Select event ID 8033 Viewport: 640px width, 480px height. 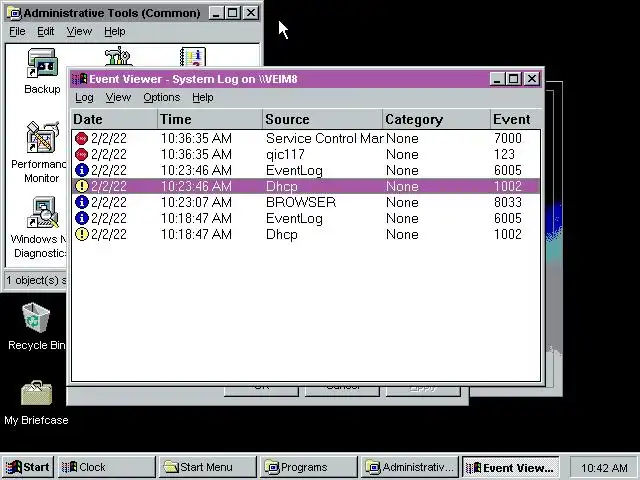tap(507, 202)
